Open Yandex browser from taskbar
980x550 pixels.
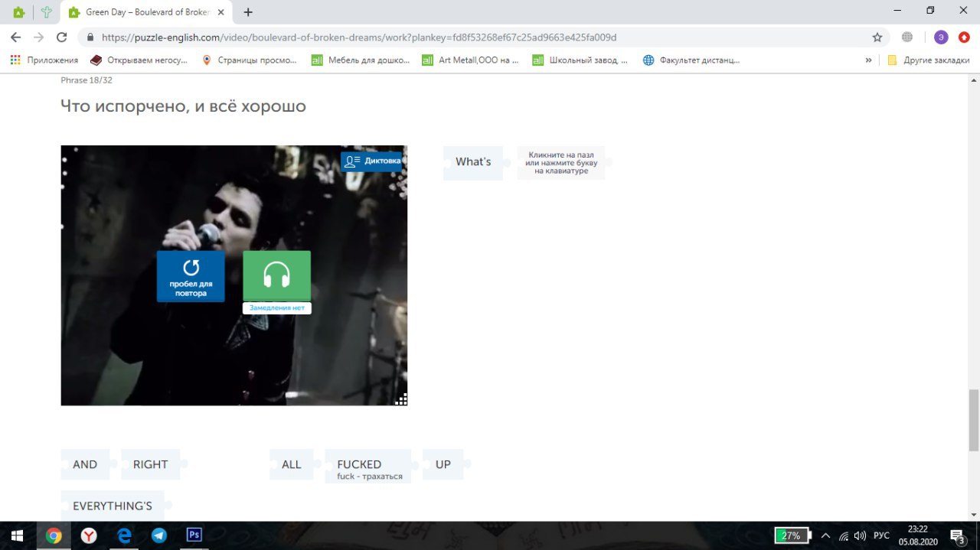[x=89, y=535]
